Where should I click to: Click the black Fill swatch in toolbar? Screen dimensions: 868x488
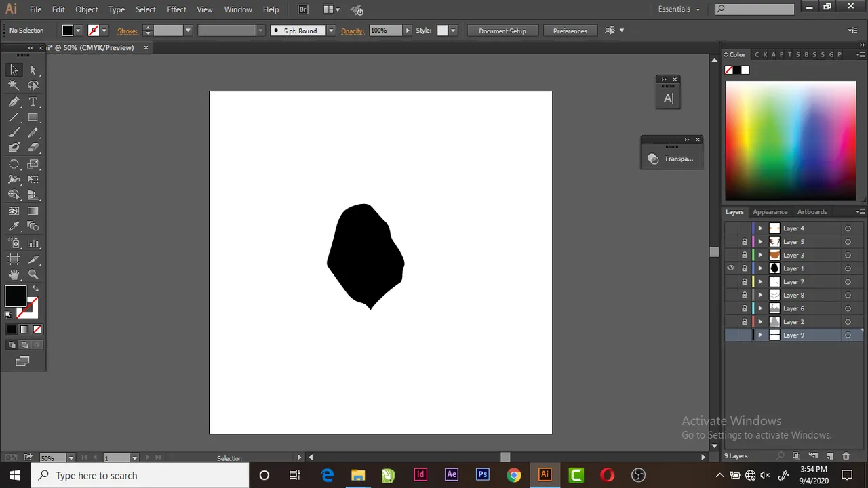tap(16, 296)
